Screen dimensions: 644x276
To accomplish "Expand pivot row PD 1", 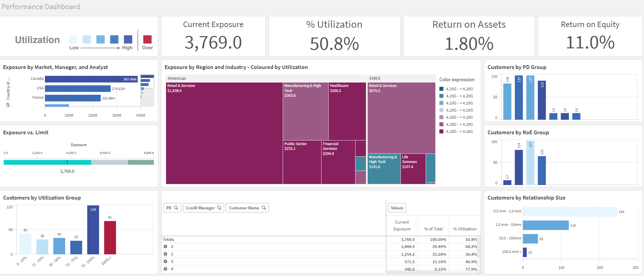I will coord(165,254).
